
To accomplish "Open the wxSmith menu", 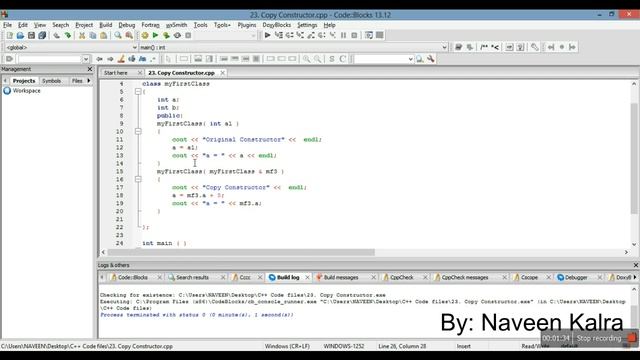I will pyautogui.click(x=176, y=25).
